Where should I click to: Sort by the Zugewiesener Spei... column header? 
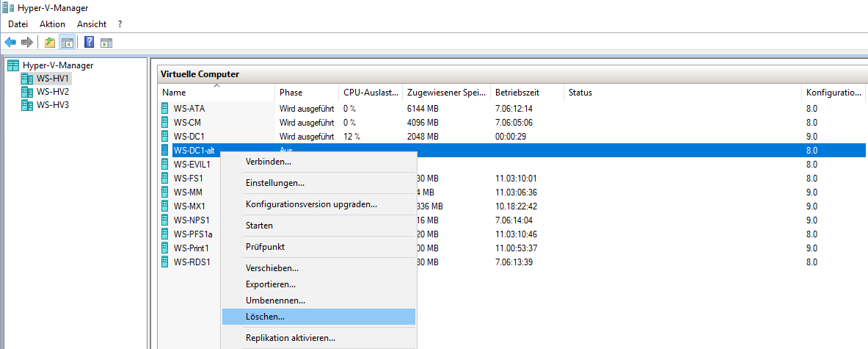(446, 93)
